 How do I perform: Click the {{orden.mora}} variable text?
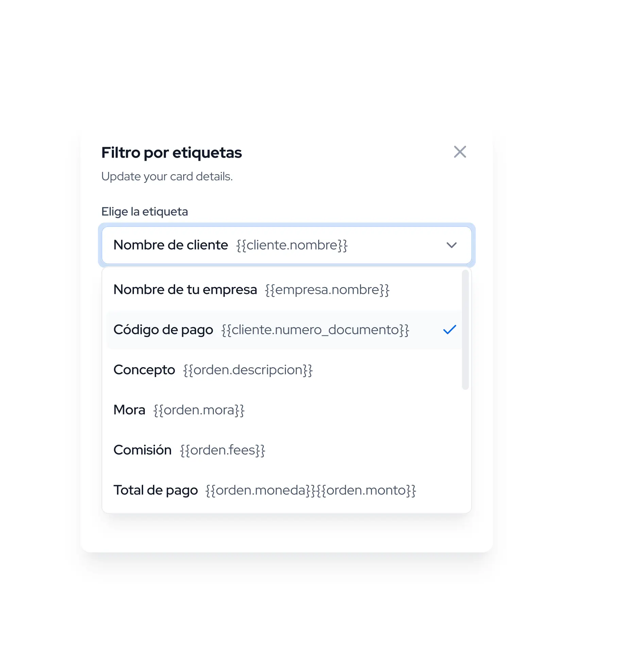[199, 410]
